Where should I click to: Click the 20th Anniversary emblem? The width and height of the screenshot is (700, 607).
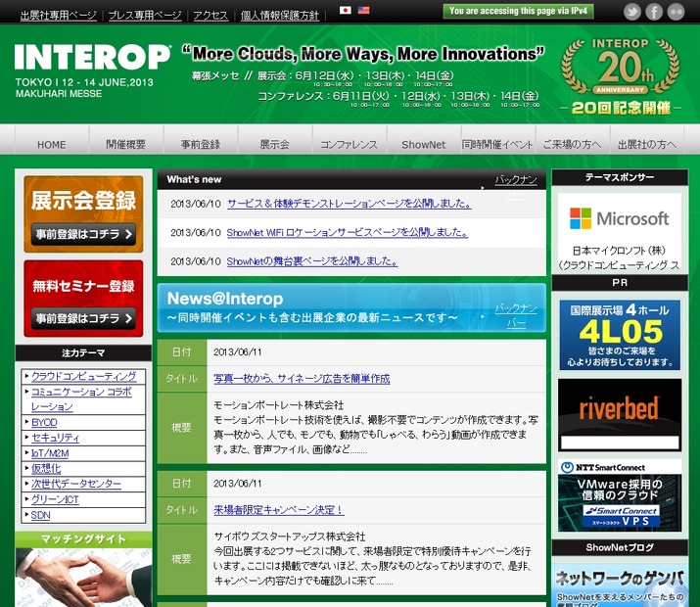[x=621, y=76]
